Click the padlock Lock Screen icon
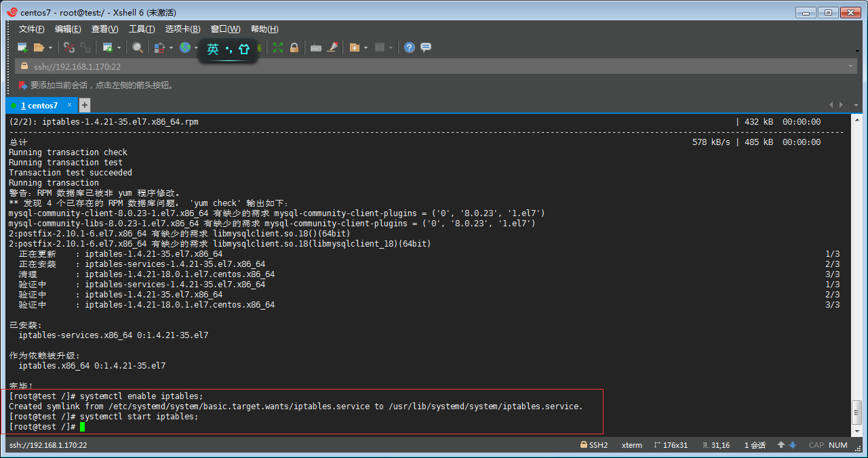Viewport: 868px width, 458px height. click(294, 47)
